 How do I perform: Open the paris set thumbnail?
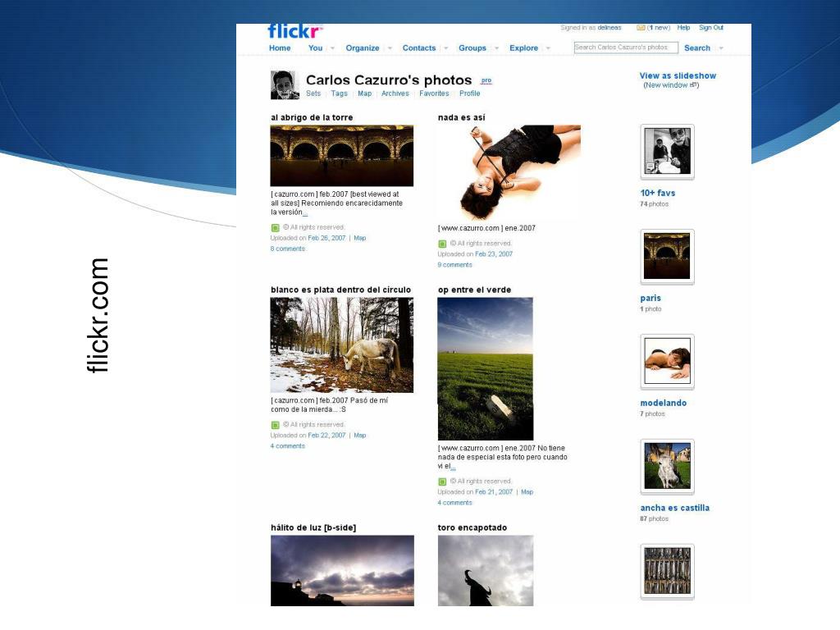coord(668,257)
